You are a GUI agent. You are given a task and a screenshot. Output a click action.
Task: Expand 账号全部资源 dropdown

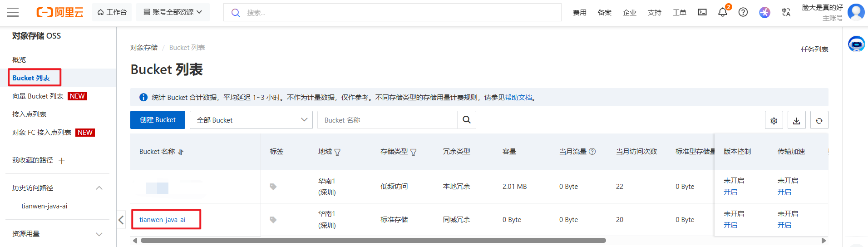pyautogui.click(x=173, y=12)
